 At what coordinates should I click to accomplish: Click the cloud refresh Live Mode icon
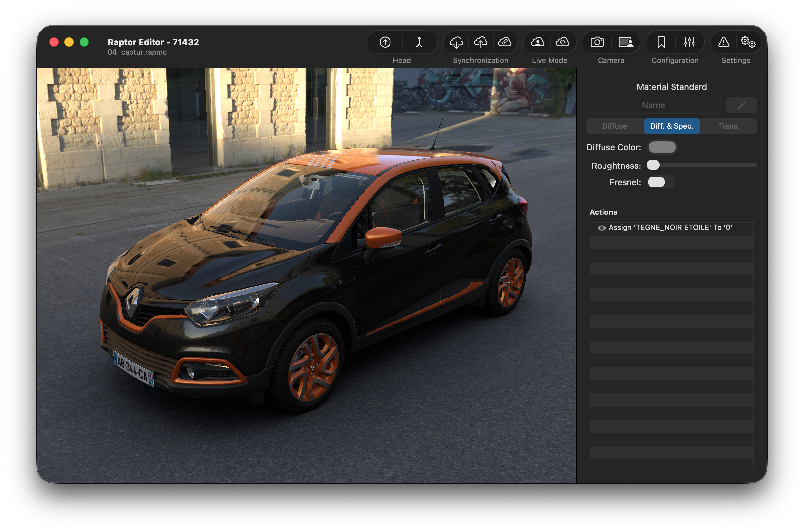(562, 42)
